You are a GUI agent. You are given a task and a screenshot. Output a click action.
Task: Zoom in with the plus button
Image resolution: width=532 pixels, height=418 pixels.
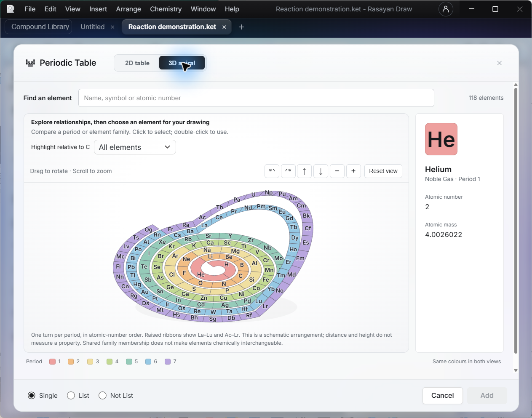pyautogui.click(x=353, y=171)
